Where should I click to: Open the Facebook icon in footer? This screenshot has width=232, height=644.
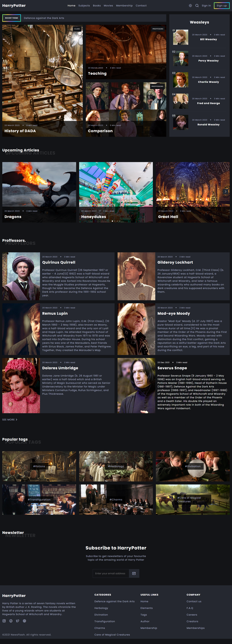tap(11, 621)
